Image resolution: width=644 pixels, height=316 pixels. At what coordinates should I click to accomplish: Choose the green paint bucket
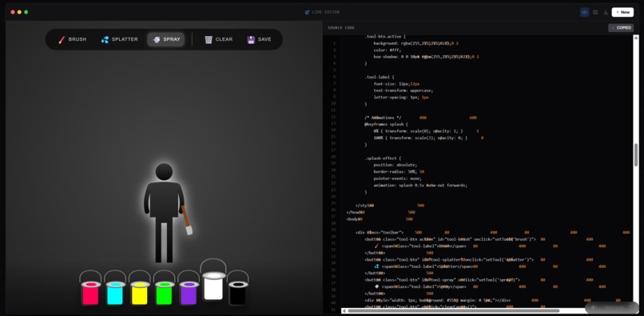[165, 288]
